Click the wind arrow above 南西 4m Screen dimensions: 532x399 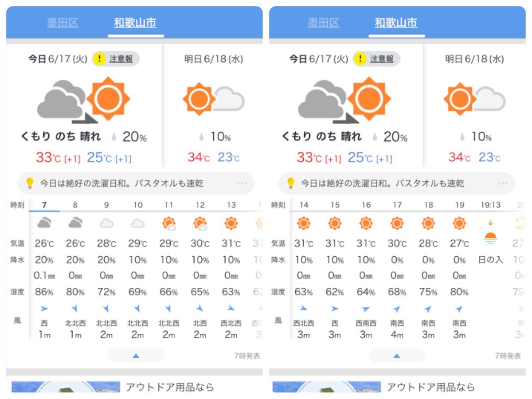(x=397, y=309)
